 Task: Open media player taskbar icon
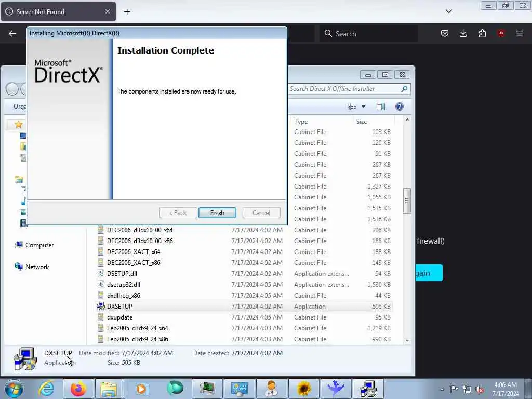coord(141,389)
